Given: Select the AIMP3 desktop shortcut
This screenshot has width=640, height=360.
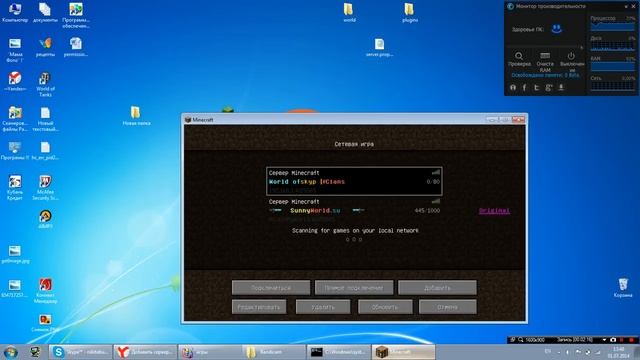Looking at the screenshot, I should [45, 219].
